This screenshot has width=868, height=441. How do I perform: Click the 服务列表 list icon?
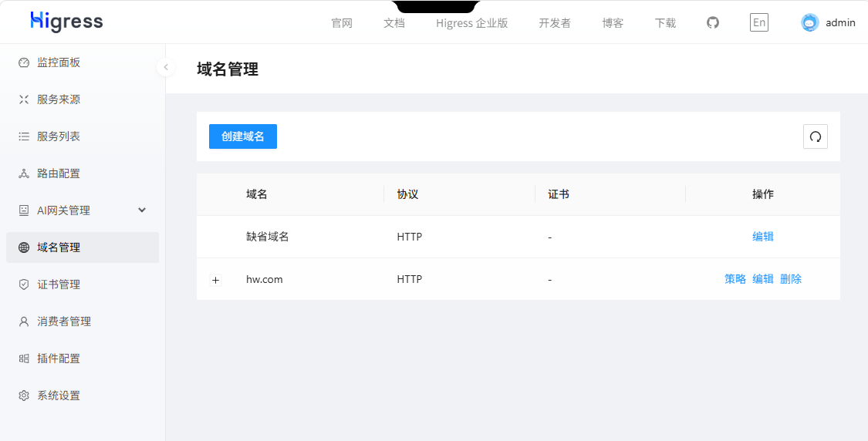[x=24, y=136]
